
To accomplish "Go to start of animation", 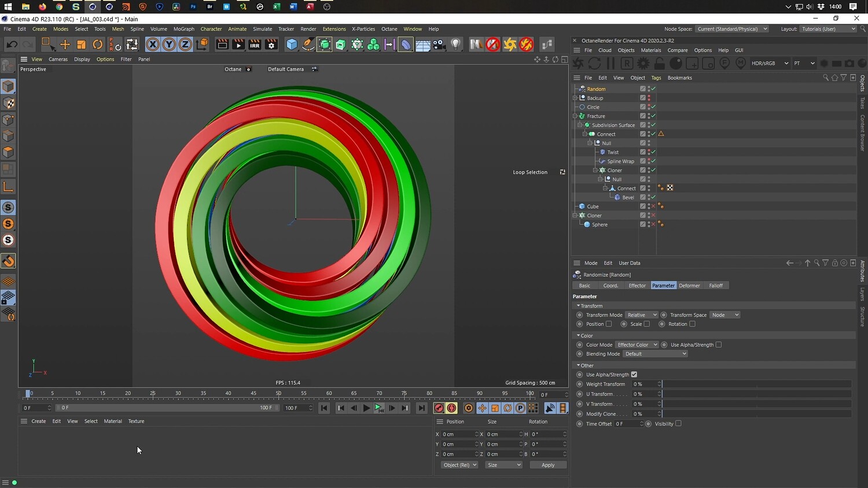I will [x=324, y=408].
